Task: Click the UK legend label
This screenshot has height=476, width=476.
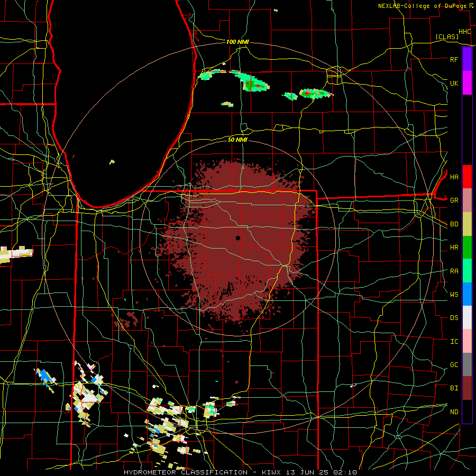Action: pyautogui.click(x=454, y=83)
